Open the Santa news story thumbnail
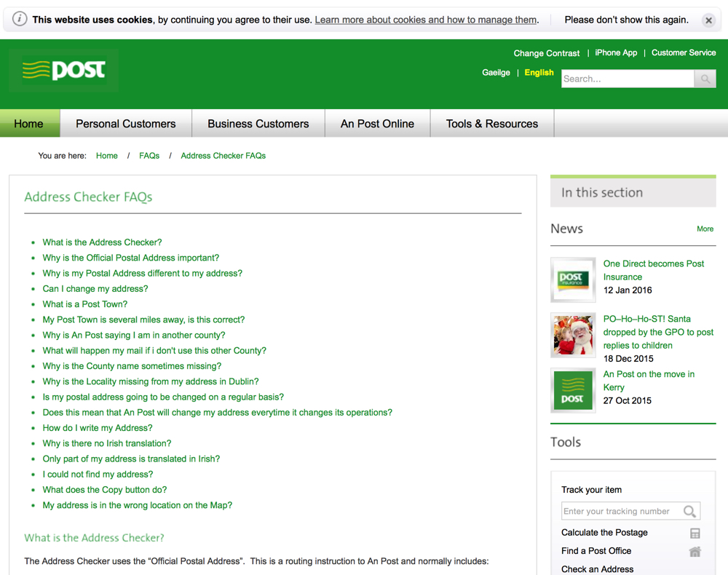Image resolution: width=728 pixels, height=575 pixels. click(x=573, y=336)
